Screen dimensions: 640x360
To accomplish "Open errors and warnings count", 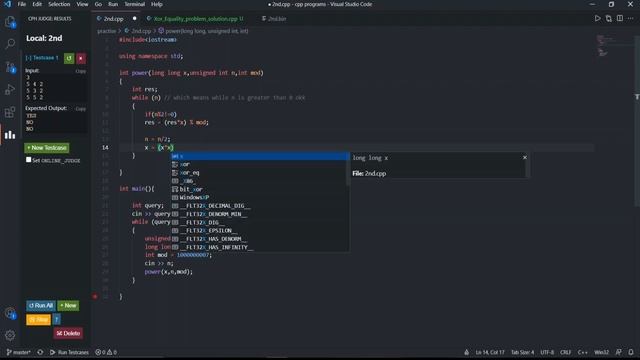I will pyautogui.click(x=106, y=352).
